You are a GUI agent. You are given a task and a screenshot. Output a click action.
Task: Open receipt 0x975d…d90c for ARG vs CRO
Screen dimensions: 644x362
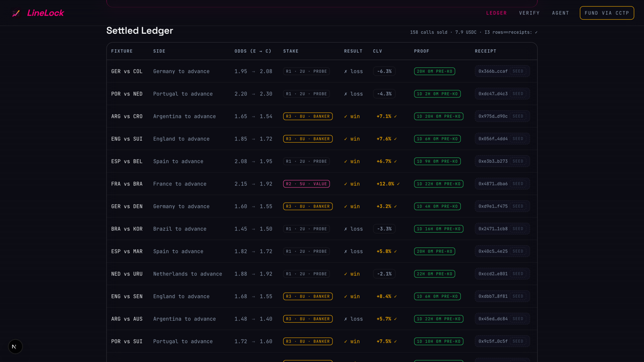click(x=493, y=116)
